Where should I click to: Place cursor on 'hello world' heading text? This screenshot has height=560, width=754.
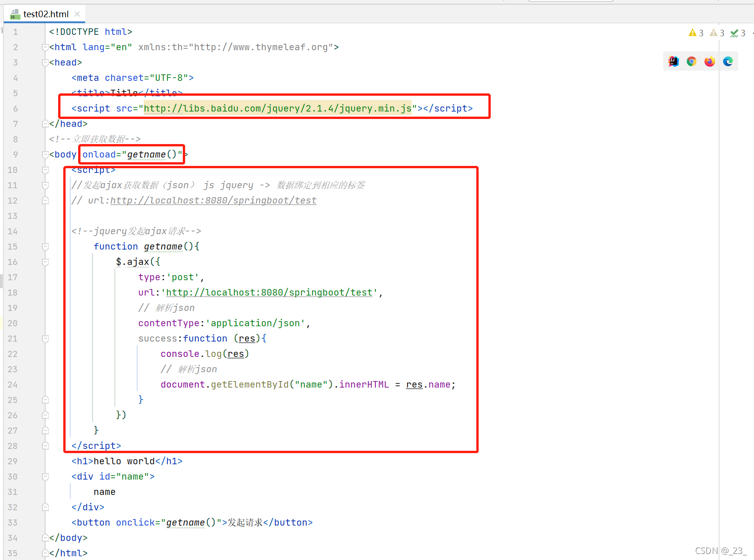[124, 461]
